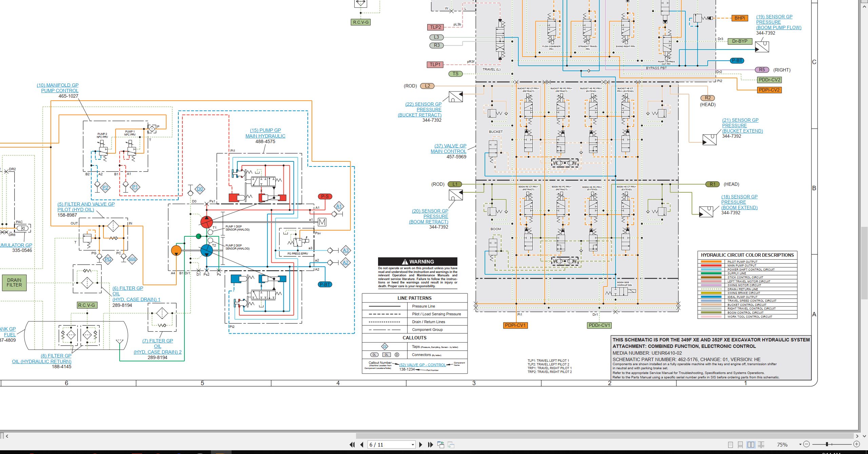Open the (52) Valve GP - Control callout link
Screen dimensions: 868x454
click(422, 365)
